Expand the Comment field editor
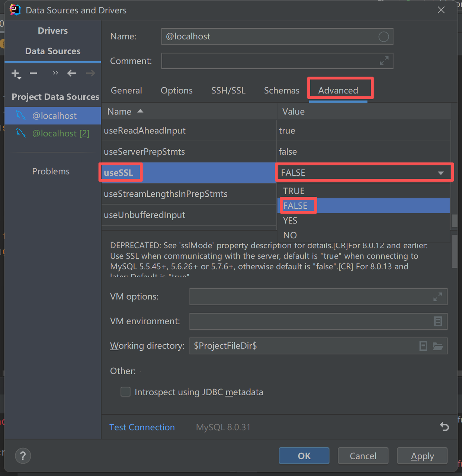This screenshot has height=476, width=462. (x=384, y=61)
